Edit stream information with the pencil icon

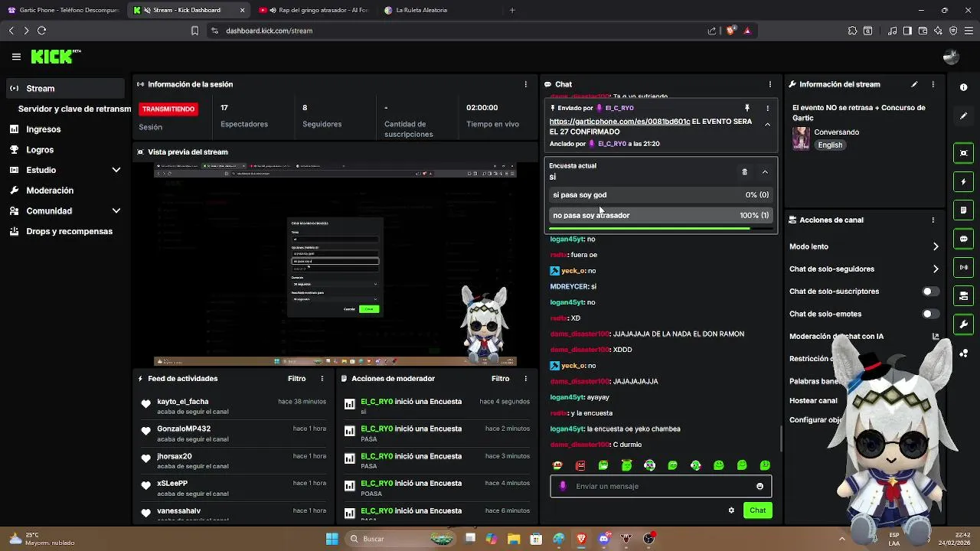click(914, 84)
